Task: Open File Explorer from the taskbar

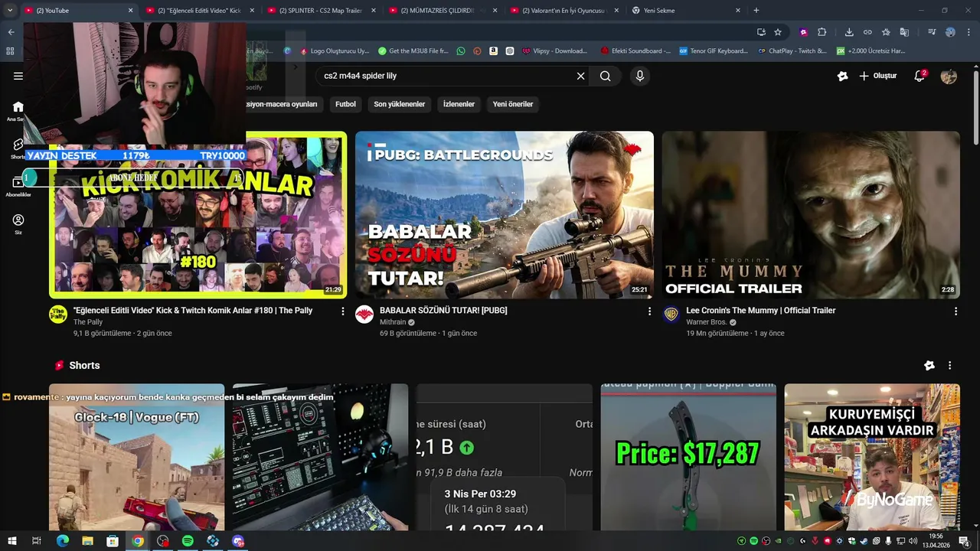Action: (x=87, y=541)
